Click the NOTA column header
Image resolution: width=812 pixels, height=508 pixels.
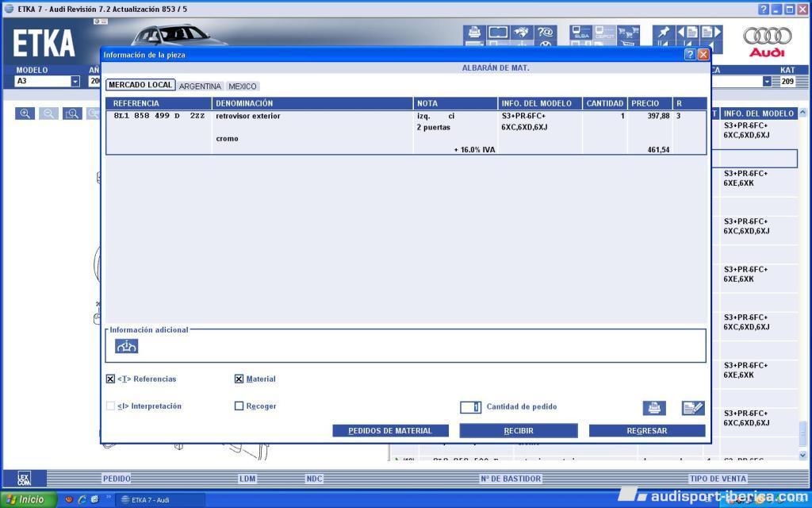point(456,103)
